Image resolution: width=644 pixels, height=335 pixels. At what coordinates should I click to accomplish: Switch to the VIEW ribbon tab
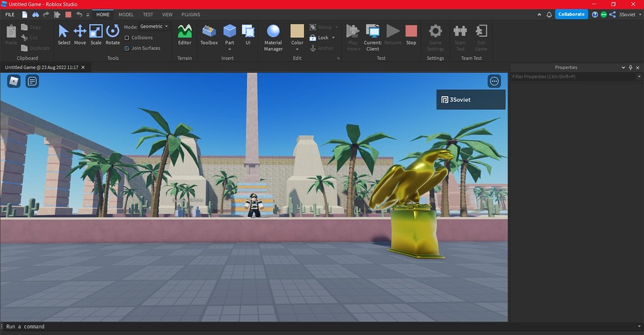167,14
